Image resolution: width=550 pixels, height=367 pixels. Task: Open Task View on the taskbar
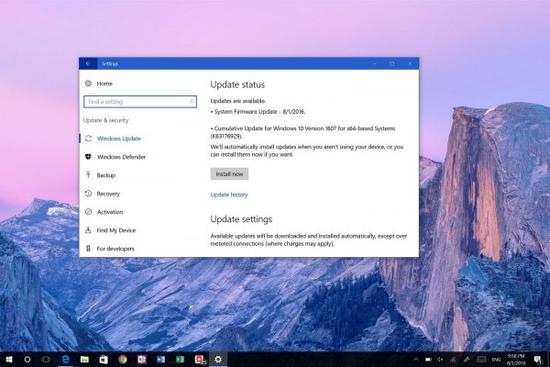coord(46,359)
